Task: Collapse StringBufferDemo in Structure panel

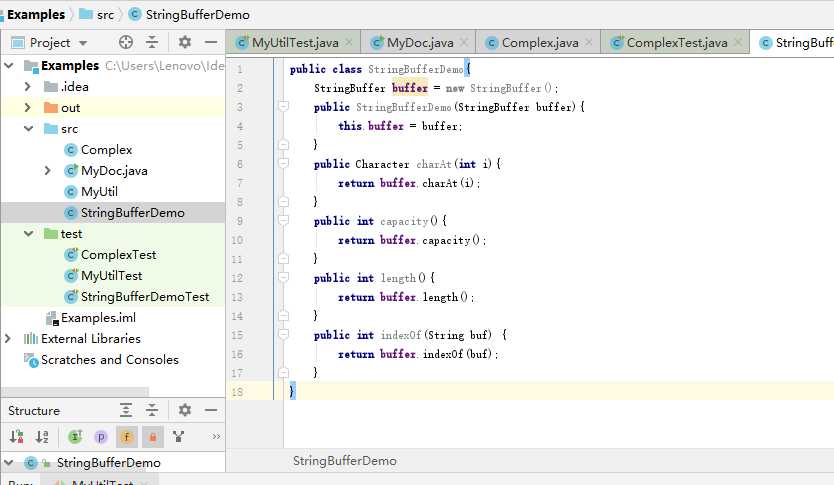Action: coord(9,463)
